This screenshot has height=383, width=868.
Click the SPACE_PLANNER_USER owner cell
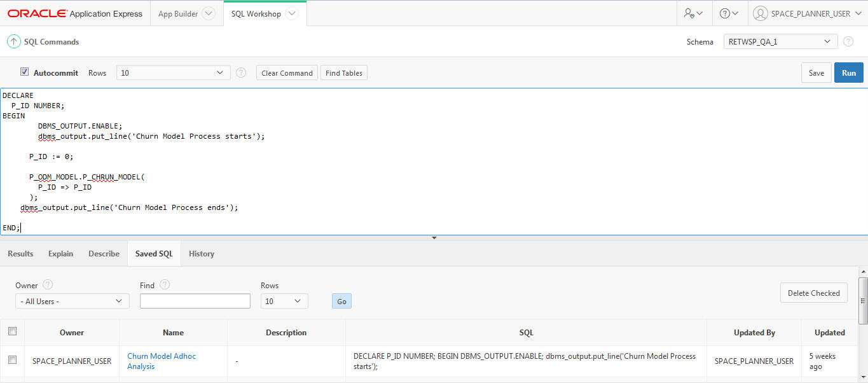click(72, 361)
